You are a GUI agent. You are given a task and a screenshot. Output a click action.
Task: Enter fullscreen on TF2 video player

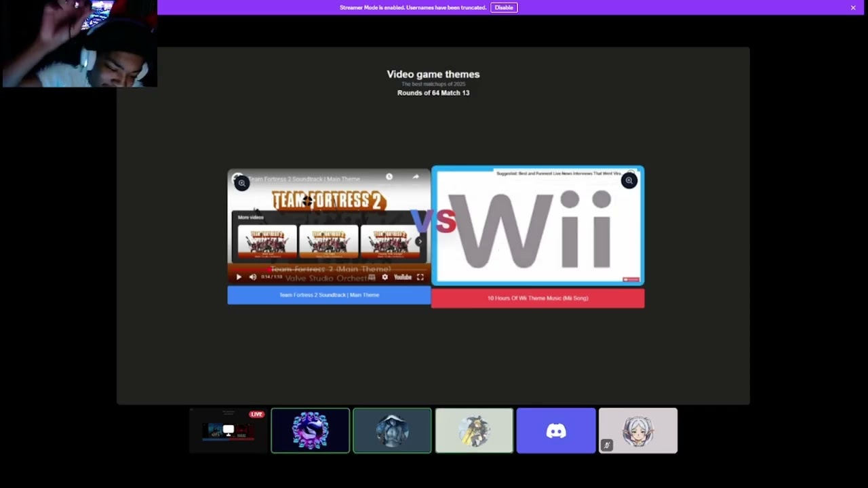point(420,277)
